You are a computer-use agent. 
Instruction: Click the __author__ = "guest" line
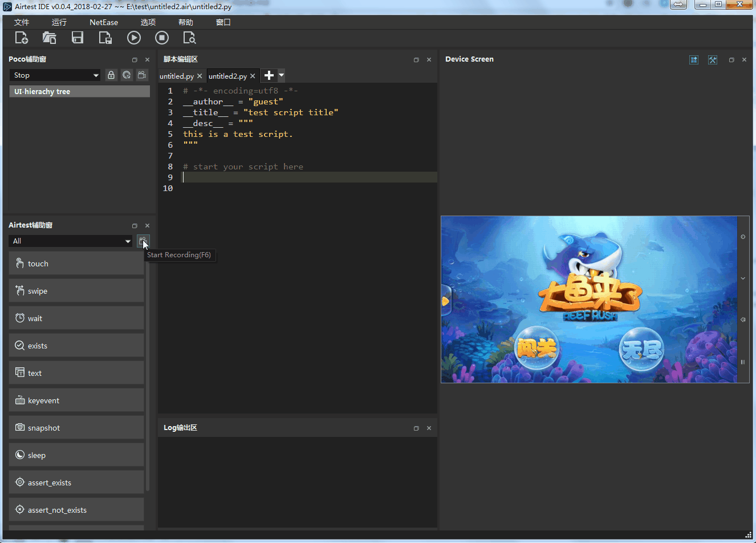[233, 102]
